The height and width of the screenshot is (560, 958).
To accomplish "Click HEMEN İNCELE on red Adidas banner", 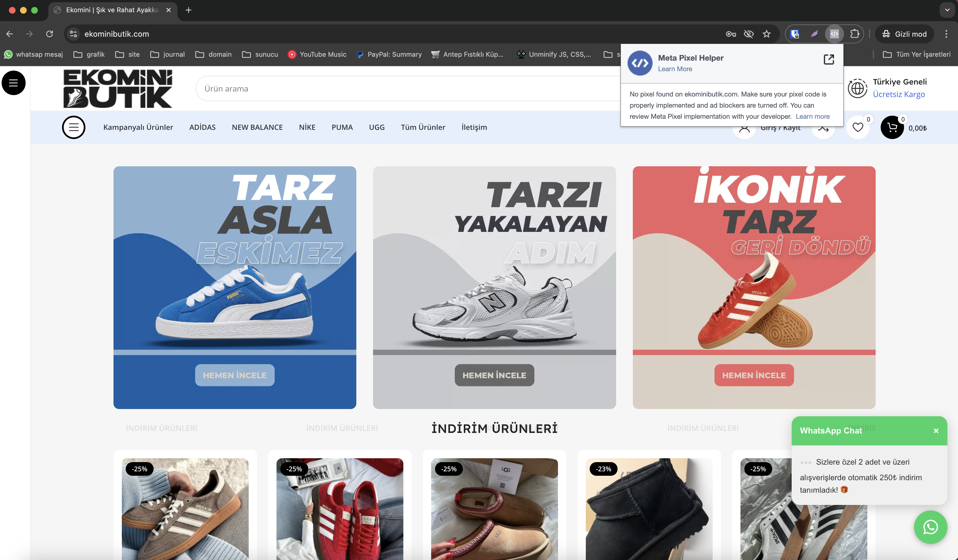I will (x=754, y=375).
